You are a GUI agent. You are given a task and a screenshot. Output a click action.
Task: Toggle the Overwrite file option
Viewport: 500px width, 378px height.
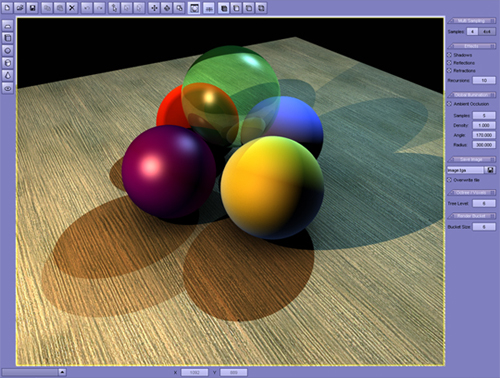tap(449, 180)
